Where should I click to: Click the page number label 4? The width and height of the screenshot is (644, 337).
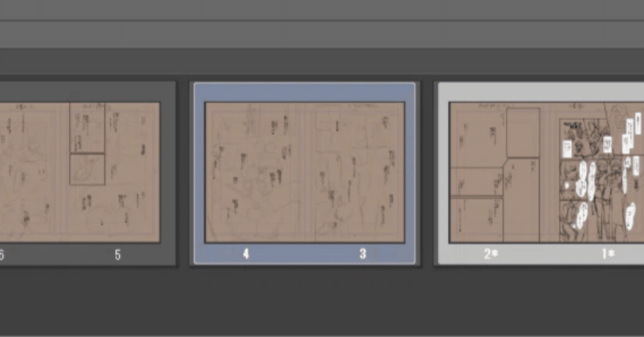[246, 255]
